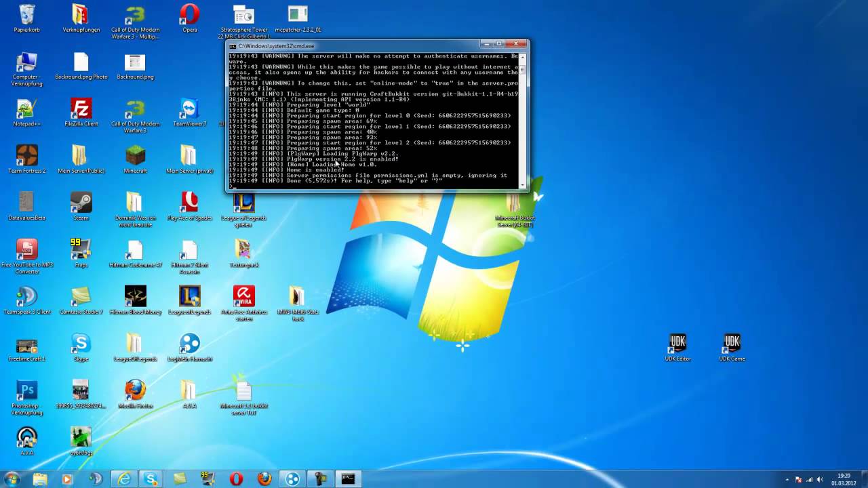Screen dimensions: 868x488
Task: Select the Dominik Was ich nicht brauche folder
Action: pyautogui.click(x=135, y=210)
